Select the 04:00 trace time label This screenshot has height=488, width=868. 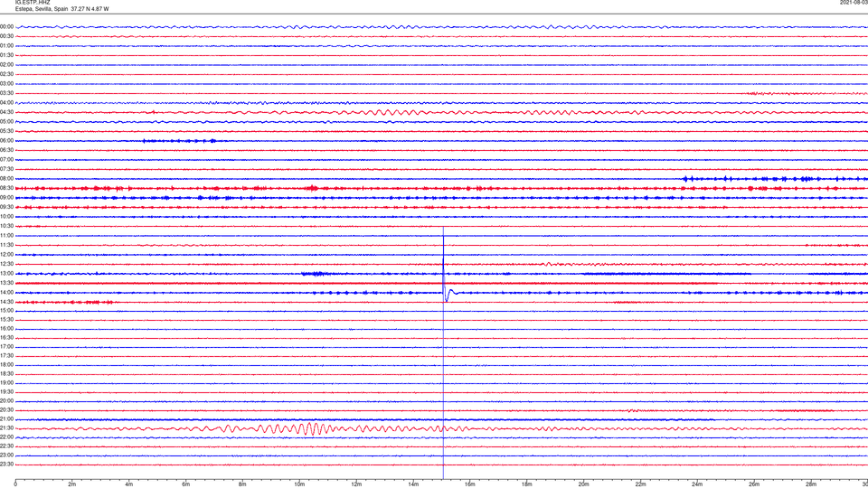[x=6, y=103]
